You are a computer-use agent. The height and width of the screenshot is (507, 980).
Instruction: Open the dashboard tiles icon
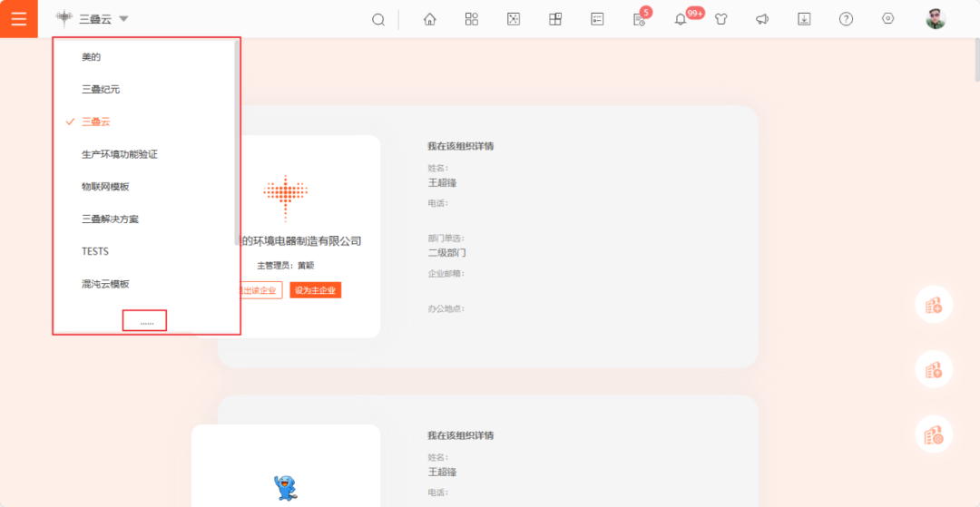(x=555, y=19)
